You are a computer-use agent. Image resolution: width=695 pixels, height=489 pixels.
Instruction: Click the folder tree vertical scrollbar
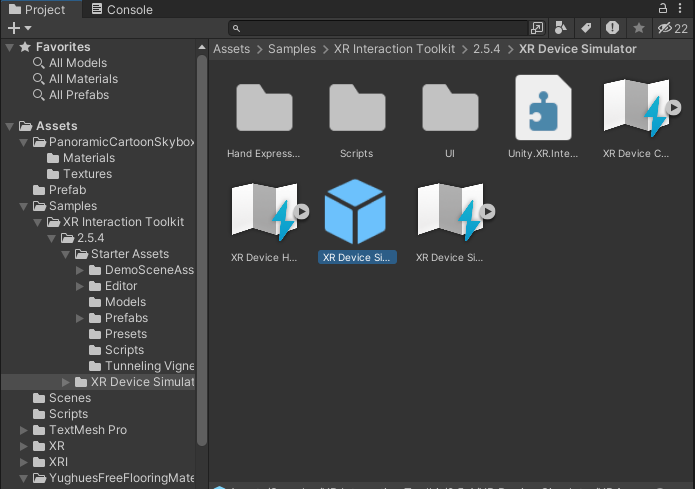point(202,250)
